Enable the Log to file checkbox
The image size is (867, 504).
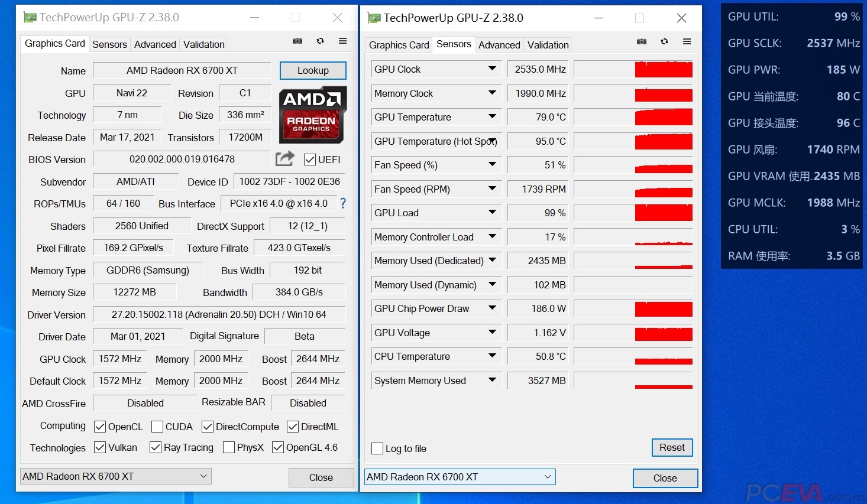coord(377,448)
